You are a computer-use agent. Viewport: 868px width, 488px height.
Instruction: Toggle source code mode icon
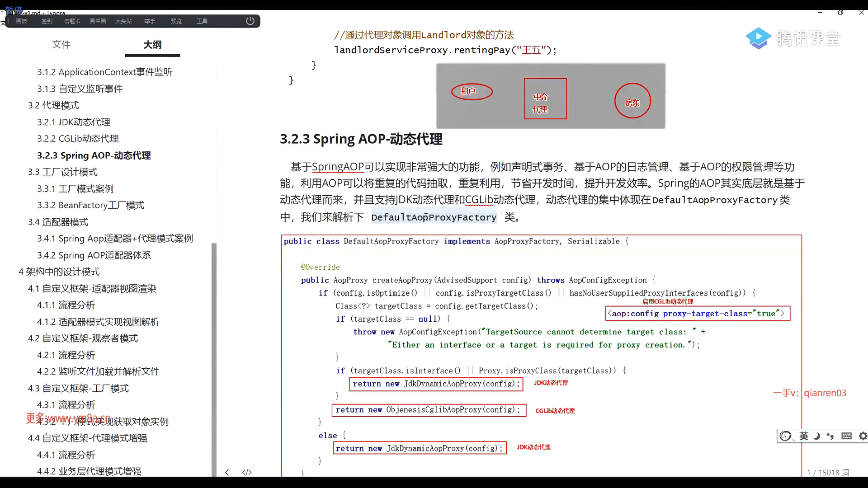coord(247,472)
